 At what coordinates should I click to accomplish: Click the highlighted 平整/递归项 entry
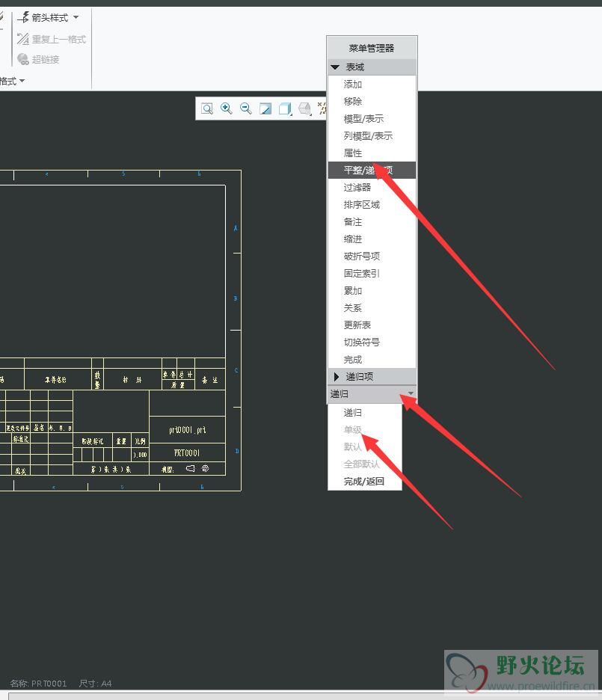(372, 170)
